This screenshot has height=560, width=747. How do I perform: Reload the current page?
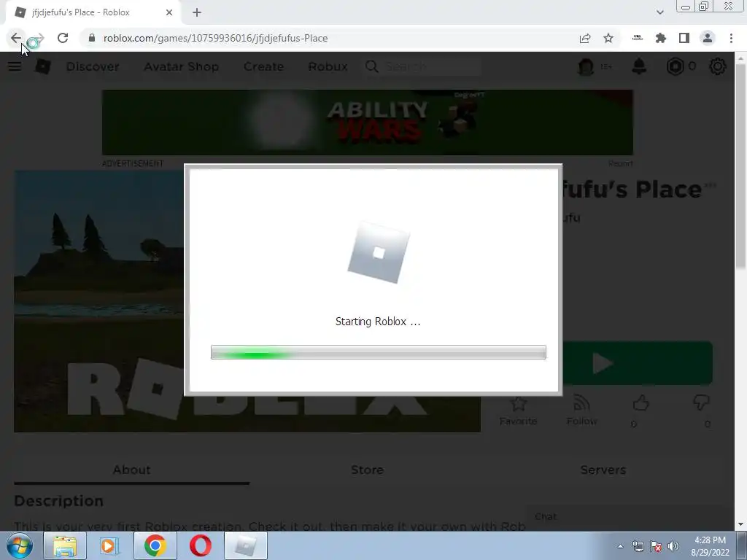(x=63, y=38)
